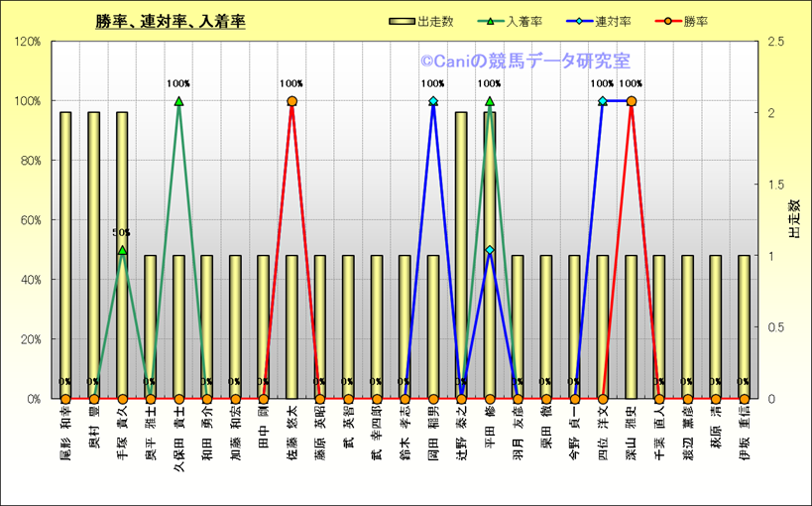This screenshot has width=812, height=506.
Task: Select the 120% left axis label
Action: [28, 42]
